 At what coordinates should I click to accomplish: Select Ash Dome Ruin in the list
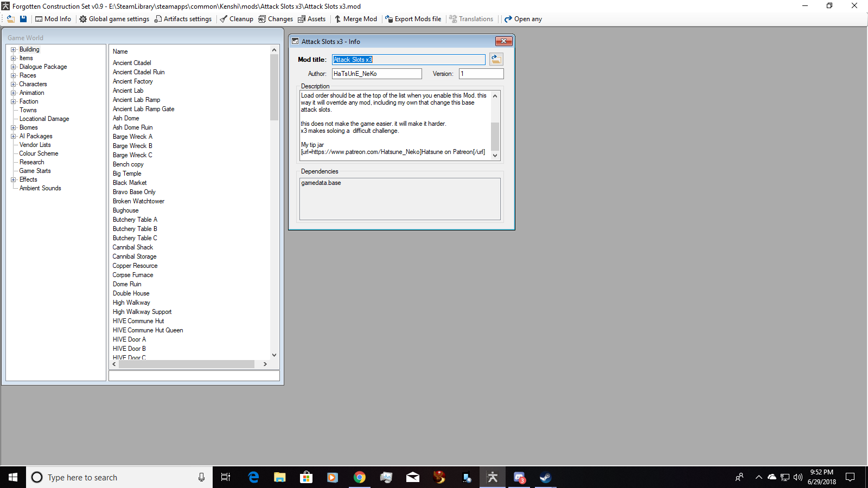coord(133,127)
